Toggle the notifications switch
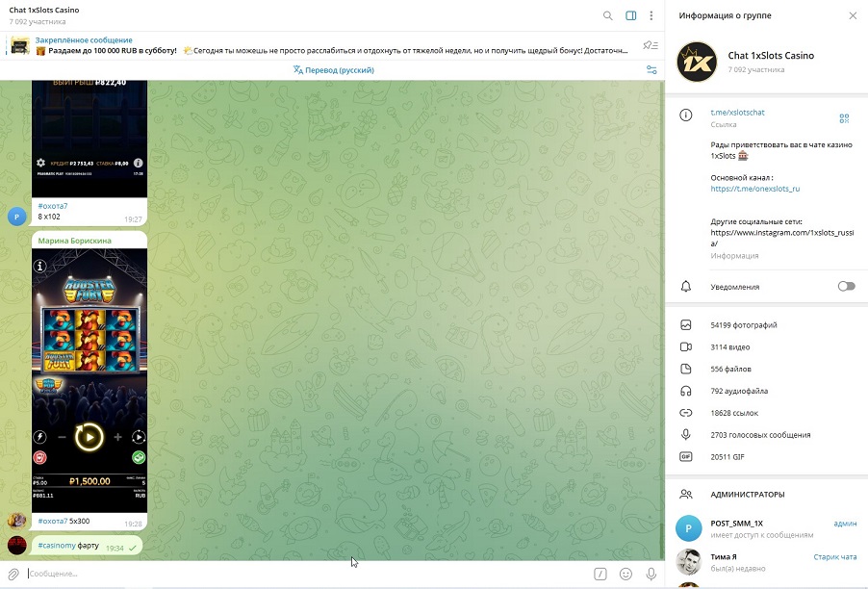The height and width of the screenshot is (589, 868). pos(846,286)
